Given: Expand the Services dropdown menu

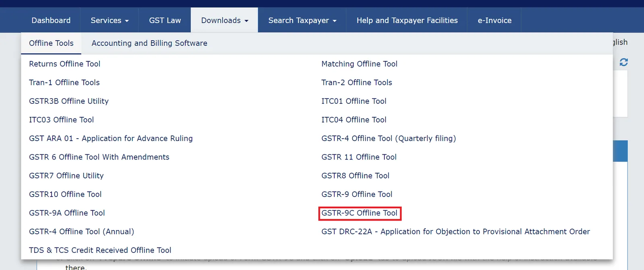Looking at the screenshot, I should coord(109,20).
